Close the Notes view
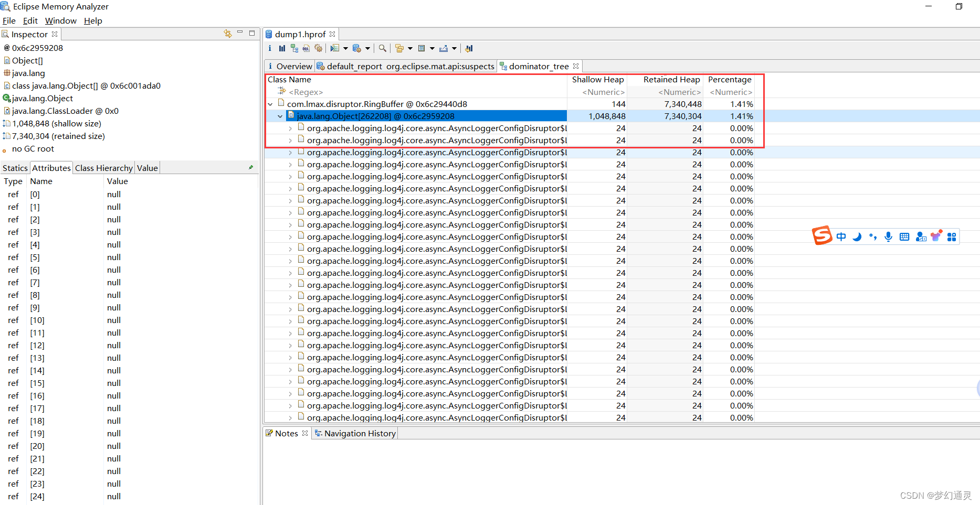Viewport: 980px width, 505px height. pyautogui.click(x=305, y=433)
